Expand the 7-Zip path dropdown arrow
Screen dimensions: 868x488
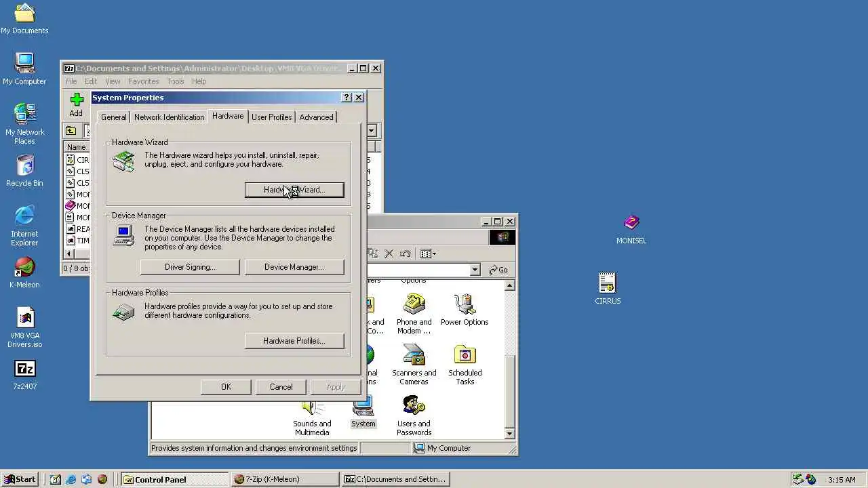point(371,131)
